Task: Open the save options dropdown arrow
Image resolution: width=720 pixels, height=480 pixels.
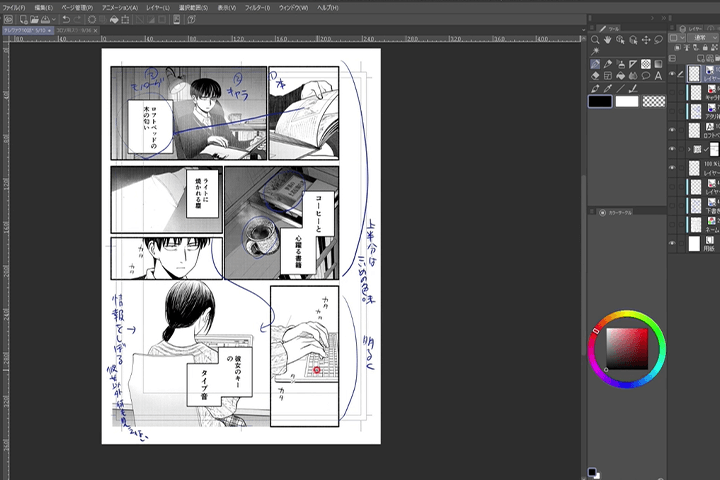Action: coord(54,19)
